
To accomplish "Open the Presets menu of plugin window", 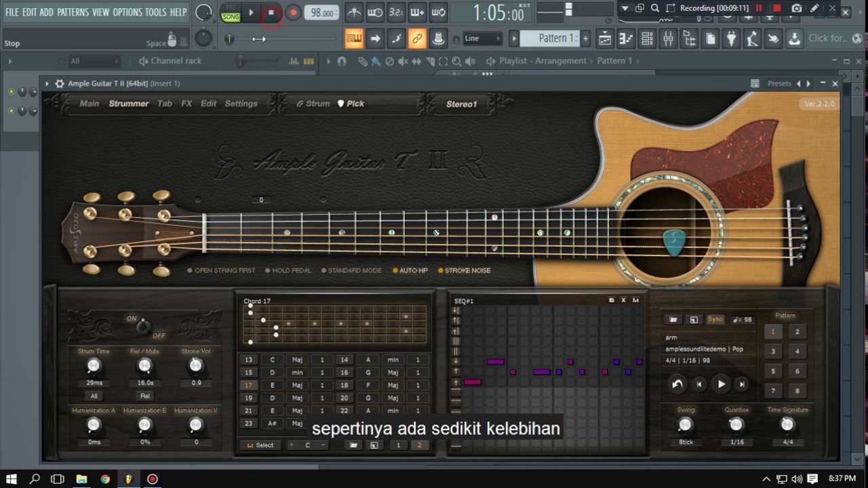I will [779, 83].
